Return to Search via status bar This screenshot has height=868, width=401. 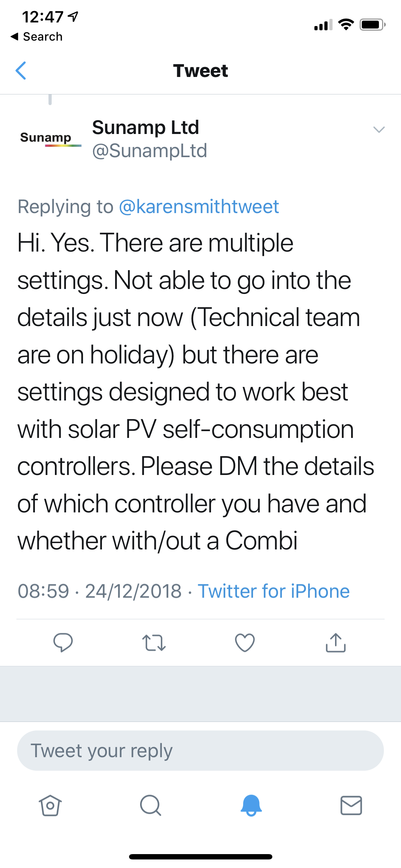[x=37, y=36]
